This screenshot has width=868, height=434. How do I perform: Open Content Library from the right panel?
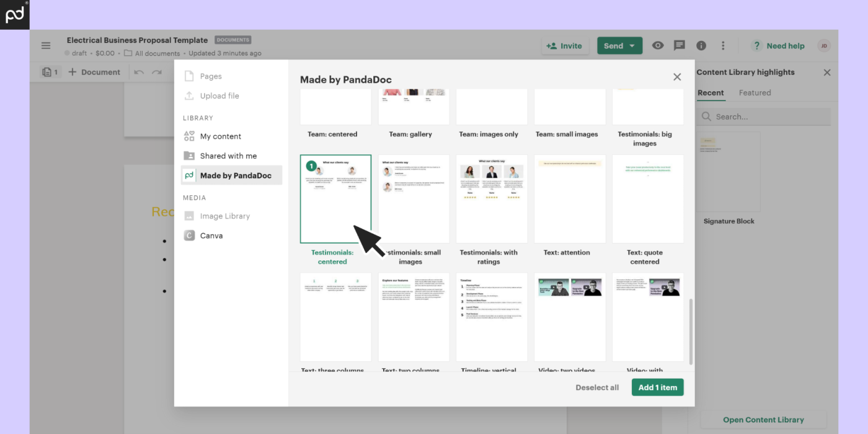click(763, 420)
